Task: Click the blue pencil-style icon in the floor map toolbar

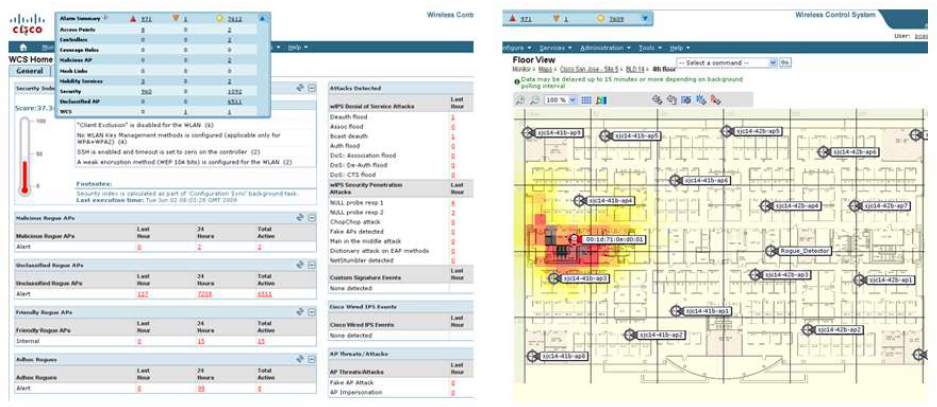Action: point(701,100)
